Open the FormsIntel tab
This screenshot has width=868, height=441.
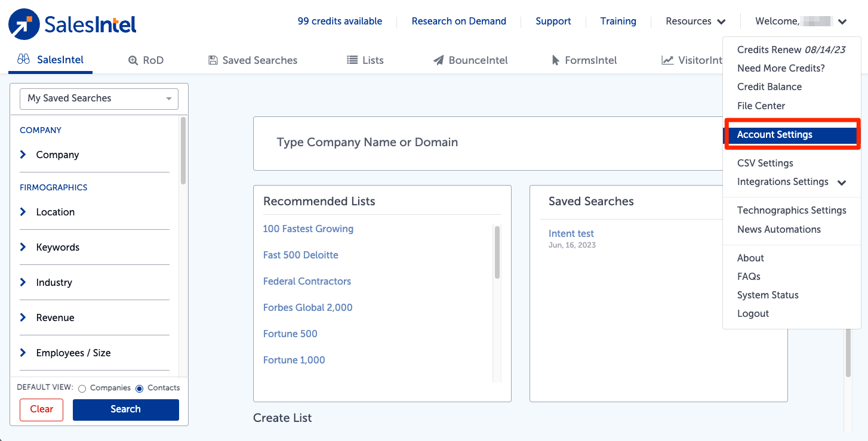pyautogui.click(x=584, y=60)
